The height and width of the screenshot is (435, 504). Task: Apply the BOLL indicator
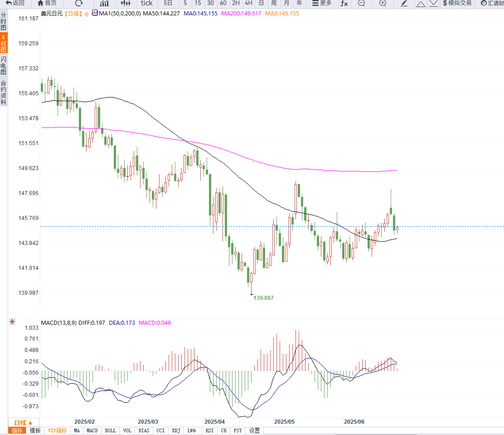click(x=110, y=430)
